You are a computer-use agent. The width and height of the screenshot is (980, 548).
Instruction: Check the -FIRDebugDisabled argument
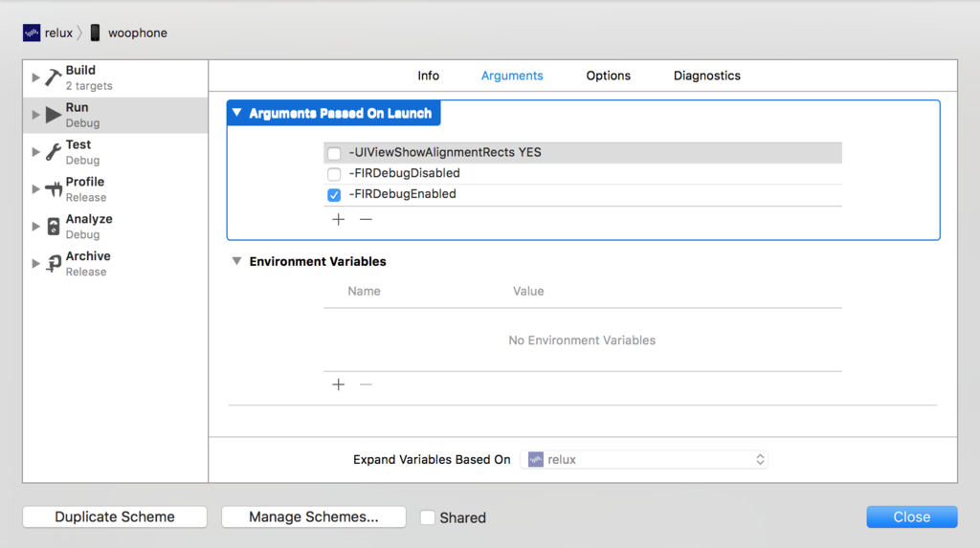click(334, 174)
